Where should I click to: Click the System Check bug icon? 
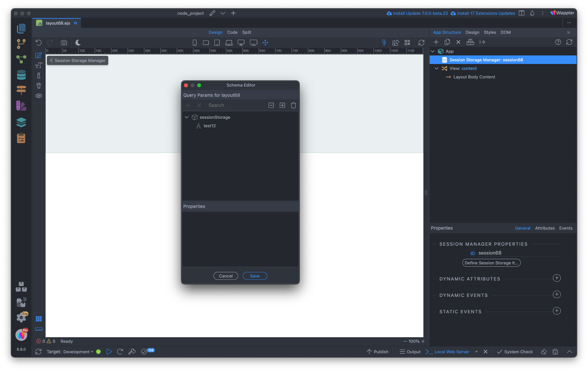(555, 352)
